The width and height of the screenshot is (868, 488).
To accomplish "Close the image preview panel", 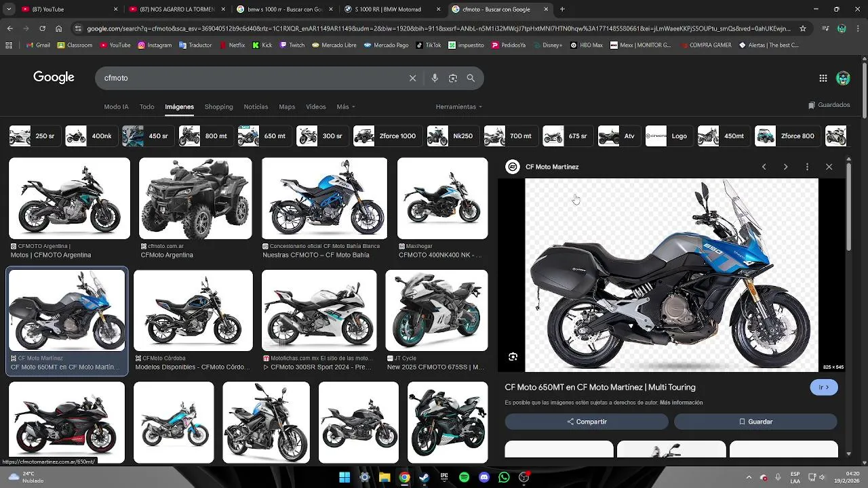I will tap(829, 167).
